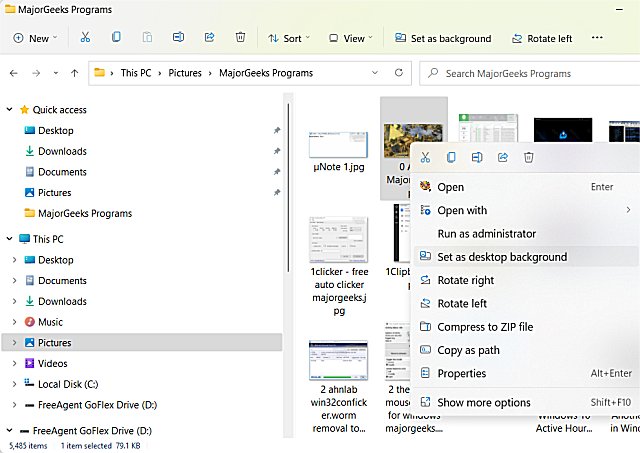
Task: Open the Sort dropdown menu
Action: [x=285, y=38]
